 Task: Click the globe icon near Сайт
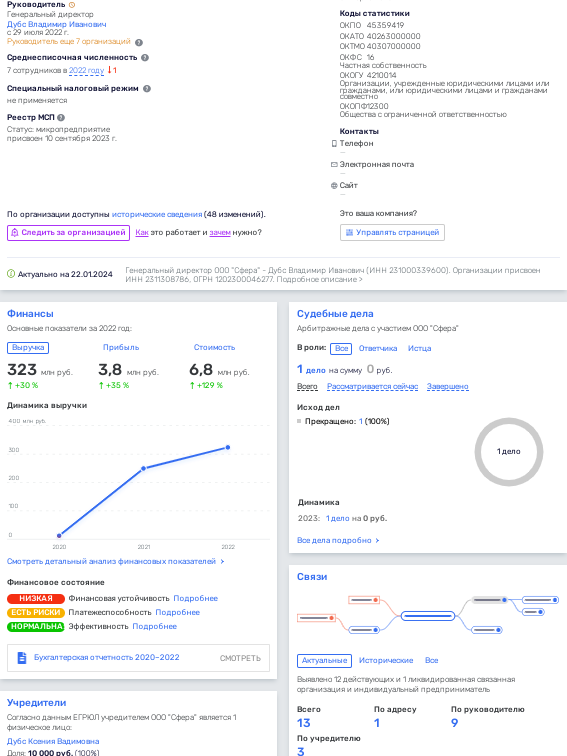[x=334, y=186]
